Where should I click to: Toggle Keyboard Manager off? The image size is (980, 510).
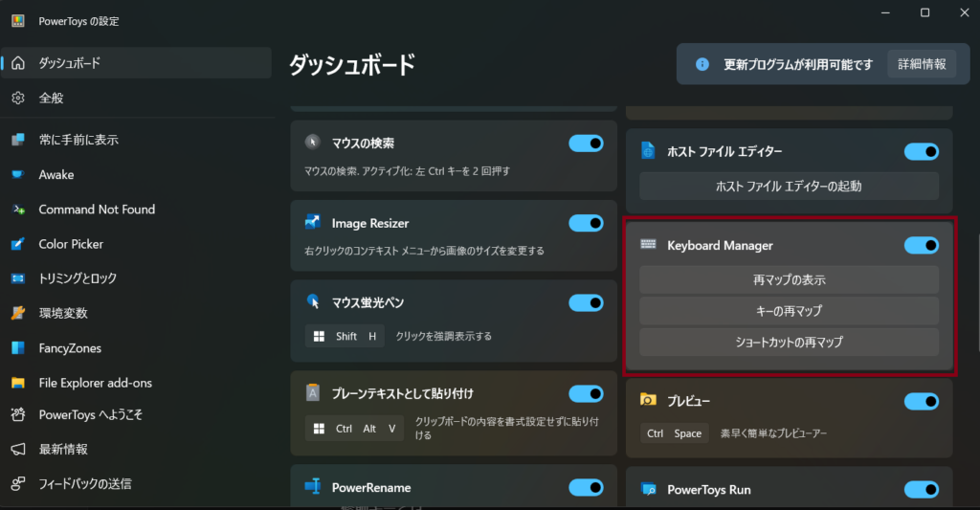922,246
